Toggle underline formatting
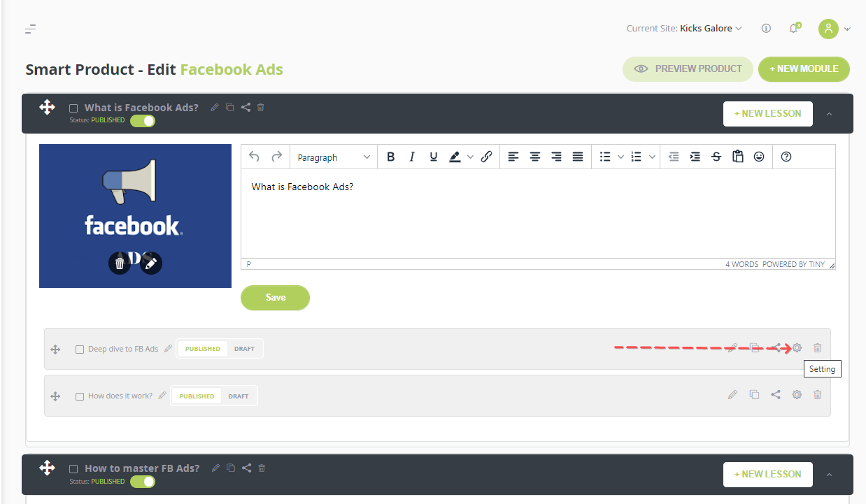This screenshot has height=504, width=866. (x=434, y=157)
